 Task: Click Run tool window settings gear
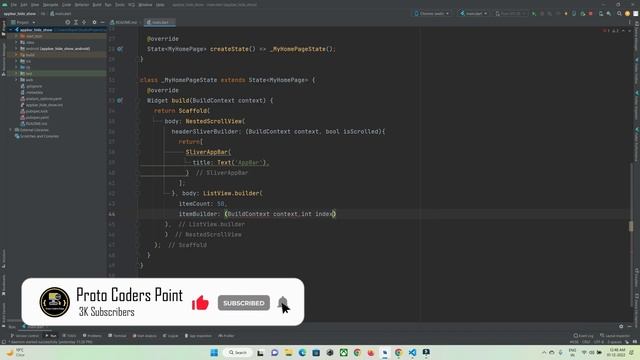(x=621, y=326)
